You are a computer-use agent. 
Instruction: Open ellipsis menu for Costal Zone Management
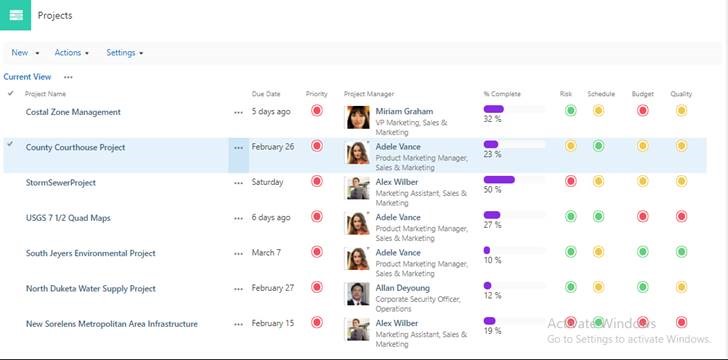click(239, 112)
